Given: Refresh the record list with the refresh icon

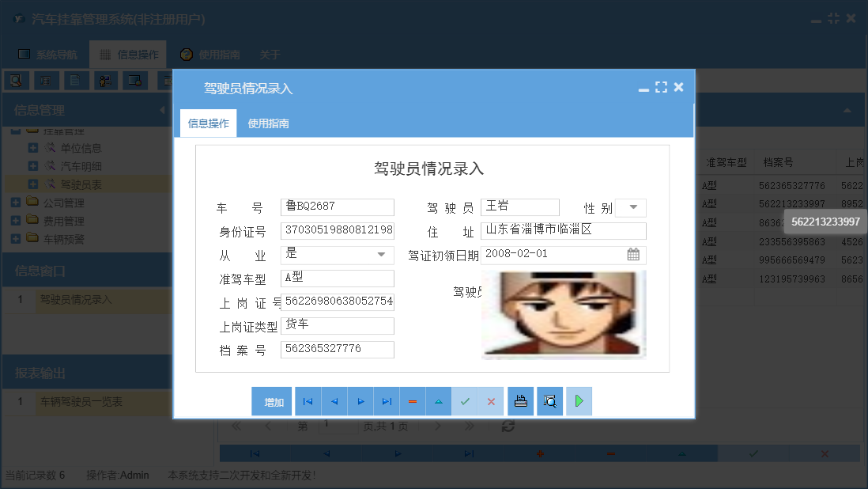Looking at the screenshot, I should pyautogui.click(x=508, y=426).
